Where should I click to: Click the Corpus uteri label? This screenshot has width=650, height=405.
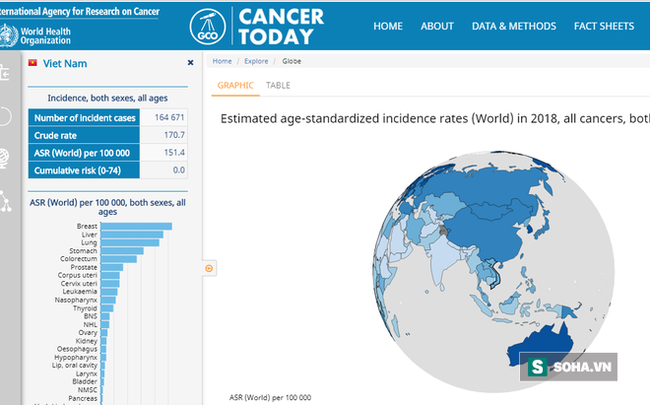click(77, 275)
